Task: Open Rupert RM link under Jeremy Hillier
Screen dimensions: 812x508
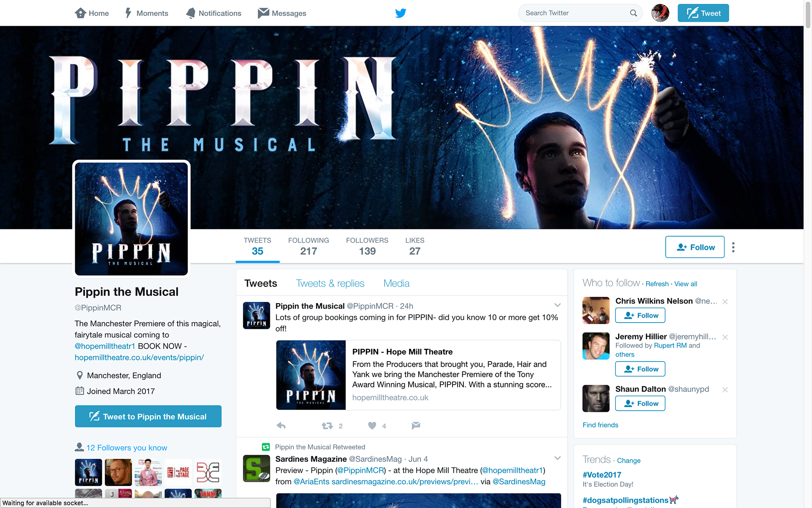Action: tap(670, 345)
